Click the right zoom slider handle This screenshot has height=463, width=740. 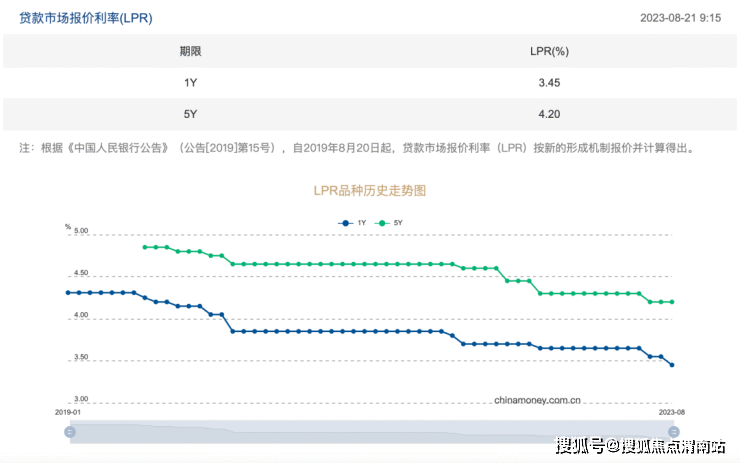[672, 432]
